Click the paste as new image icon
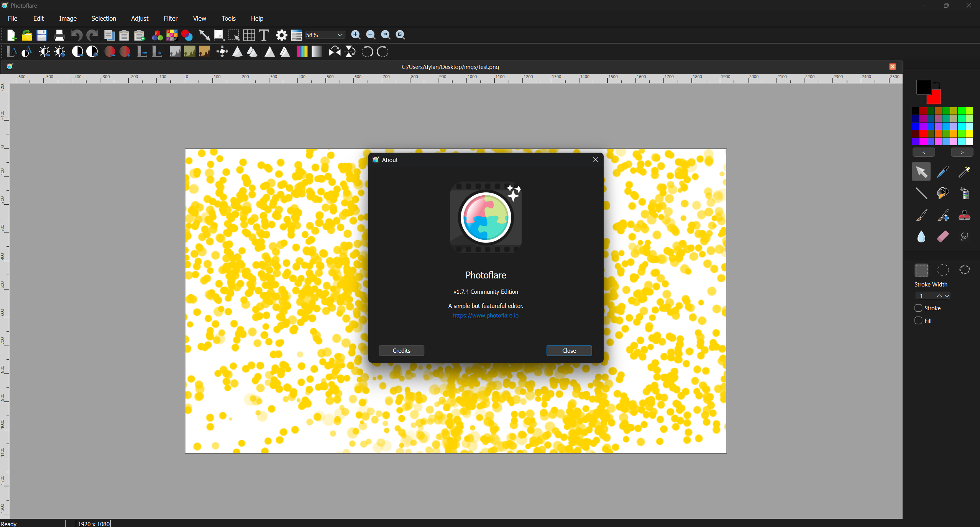 click(140, 35)
